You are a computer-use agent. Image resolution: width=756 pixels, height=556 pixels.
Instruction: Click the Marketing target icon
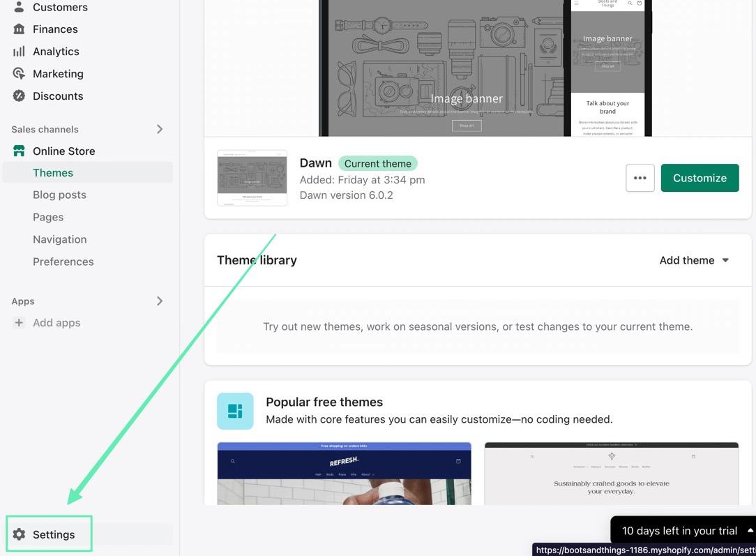click(19, 74)
